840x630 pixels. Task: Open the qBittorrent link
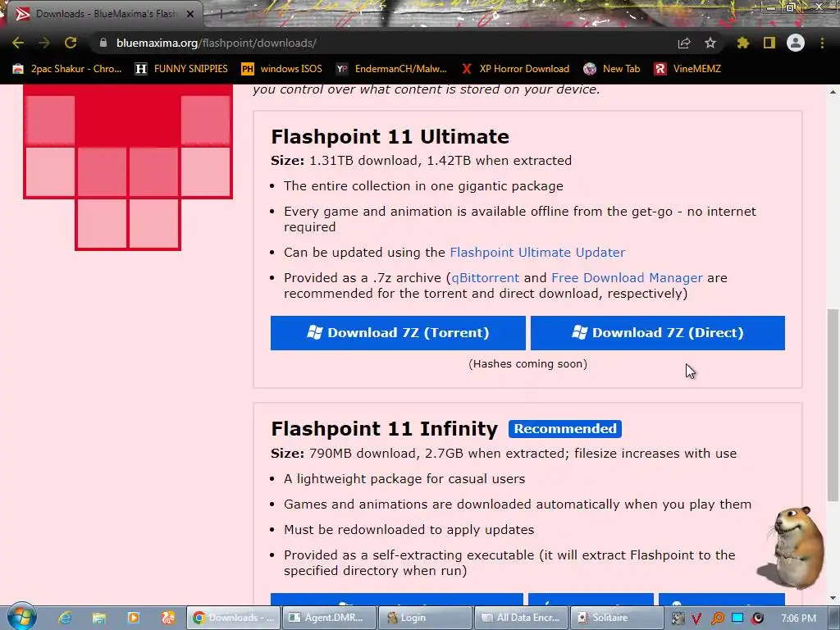coord(486,278)
